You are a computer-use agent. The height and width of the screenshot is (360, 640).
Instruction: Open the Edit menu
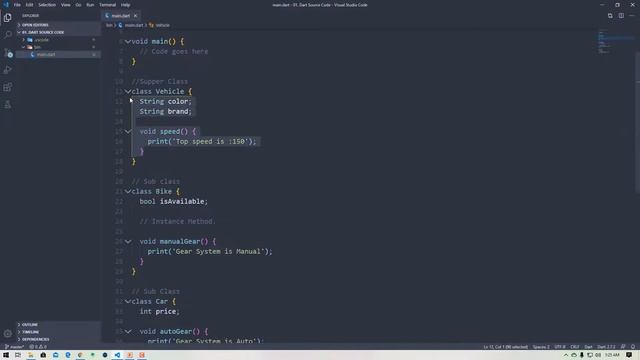29,5
